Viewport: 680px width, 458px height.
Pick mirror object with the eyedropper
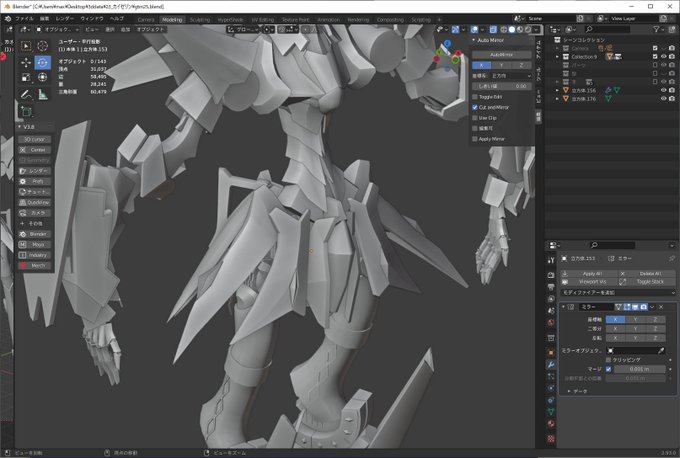pyautogui.click(x=660, y=350)
